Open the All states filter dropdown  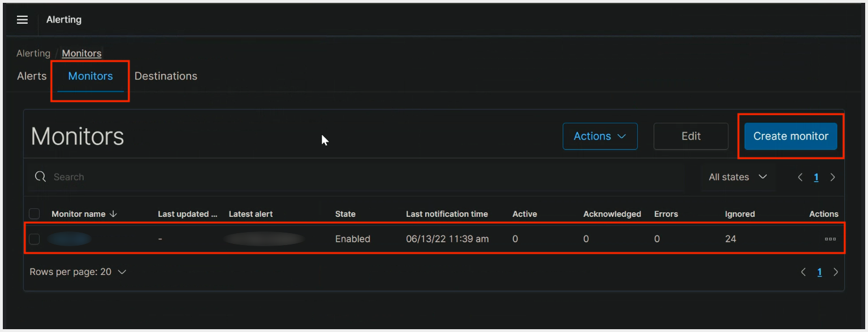(x=737, y=177)
